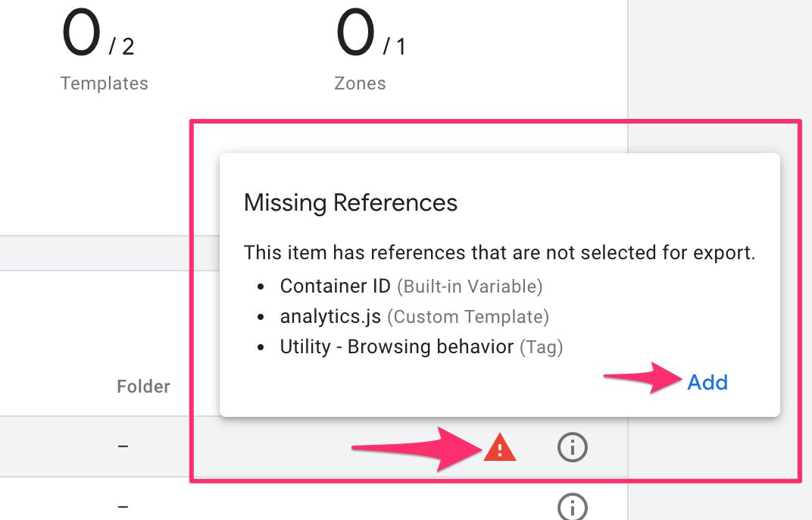812x520 pixels.
Task: Select Utility - Browsing behavior reference
Action: (x=397, y=347)
